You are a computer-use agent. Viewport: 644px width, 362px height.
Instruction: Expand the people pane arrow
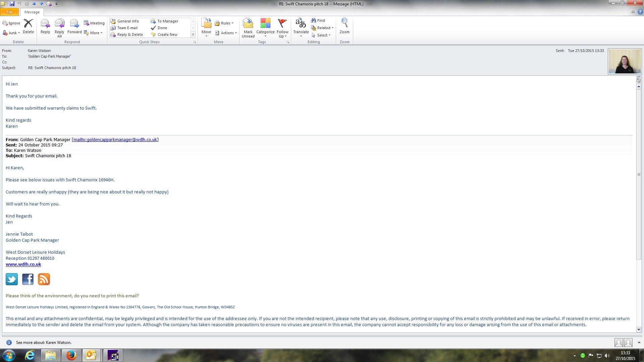coord(639,343)
